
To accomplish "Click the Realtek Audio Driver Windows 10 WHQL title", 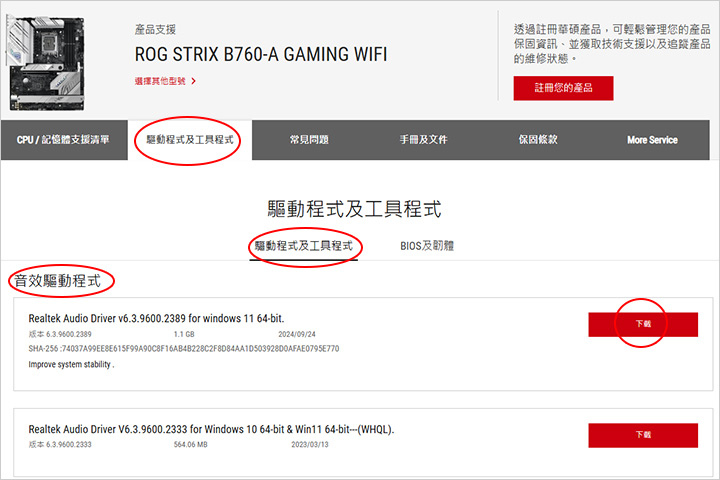I will (x=211, y=429).
